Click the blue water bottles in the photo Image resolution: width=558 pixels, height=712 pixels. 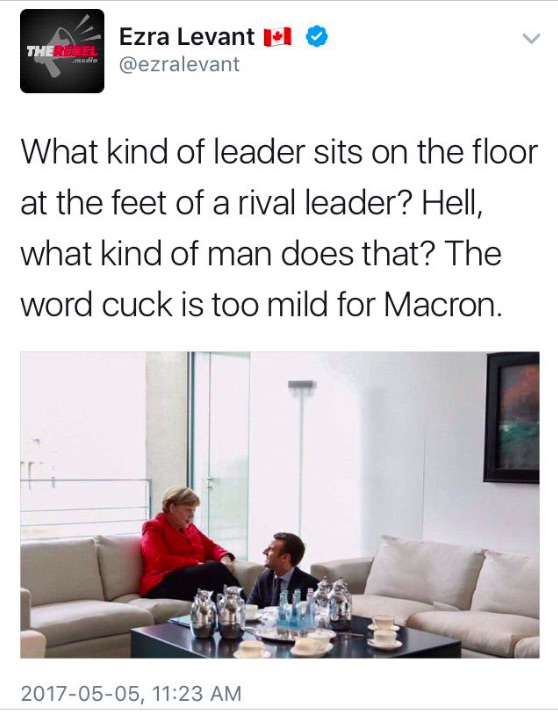[x=295, y=608]
